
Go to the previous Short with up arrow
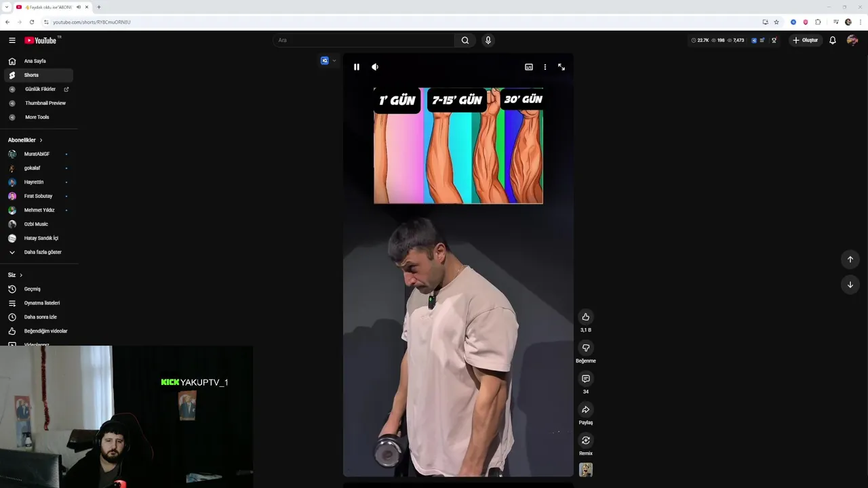(850, 260)
